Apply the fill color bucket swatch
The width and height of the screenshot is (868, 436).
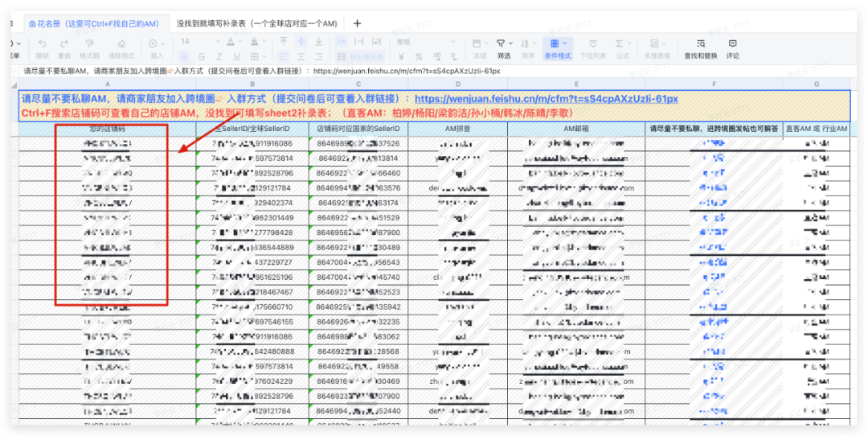click(x=254, y=42)
